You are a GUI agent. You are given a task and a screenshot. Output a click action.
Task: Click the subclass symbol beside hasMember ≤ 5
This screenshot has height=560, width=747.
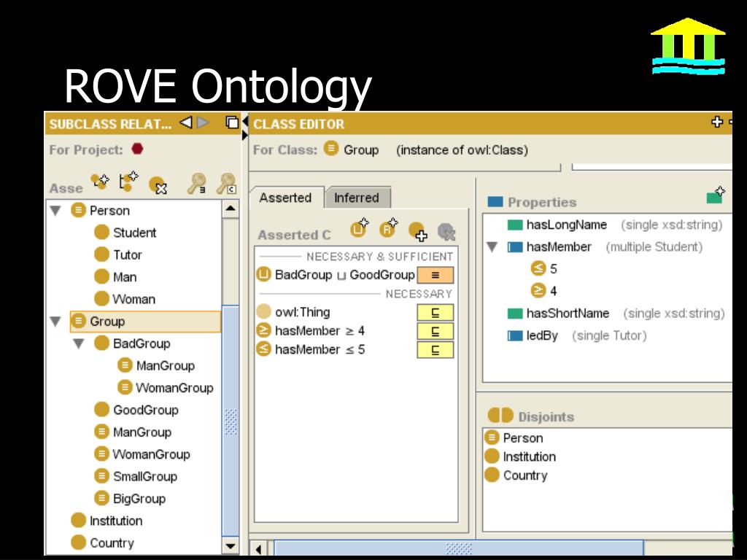click(435, 349)
